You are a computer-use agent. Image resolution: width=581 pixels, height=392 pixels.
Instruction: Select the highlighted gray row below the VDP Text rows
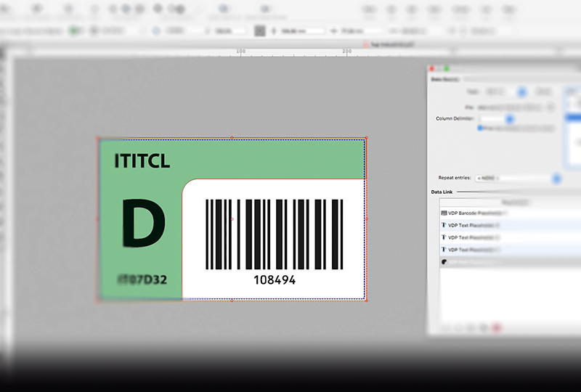tap(511, 262)
